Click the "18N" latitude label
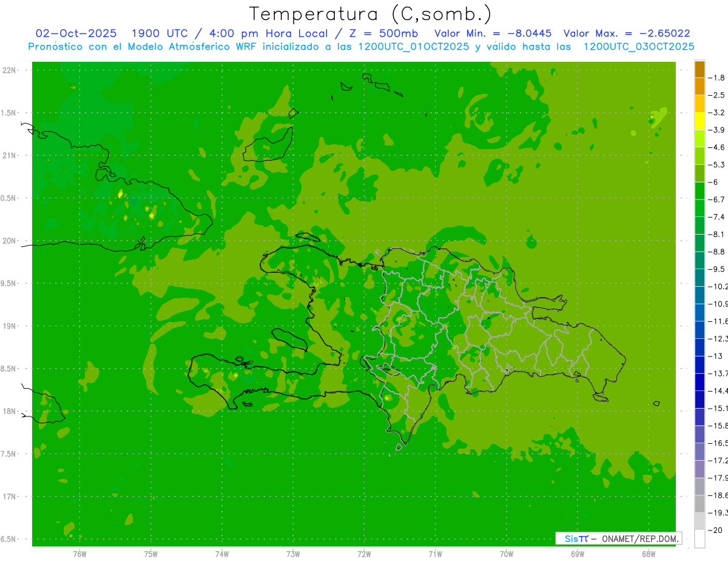Viewport: 728px width, 562px height. click(9, 411)
